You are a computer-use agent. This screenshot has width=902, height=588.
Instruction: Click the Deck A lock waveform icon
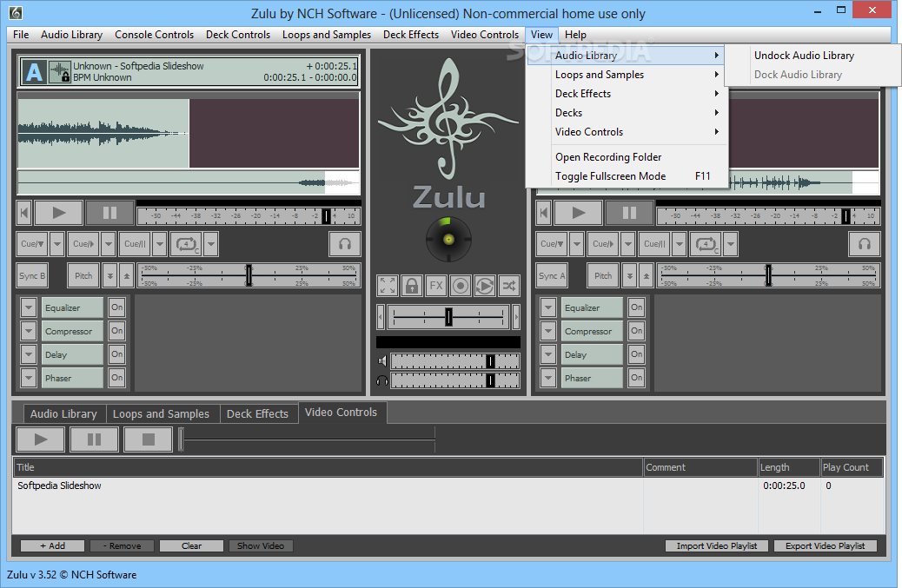click(x=59, y=72)
